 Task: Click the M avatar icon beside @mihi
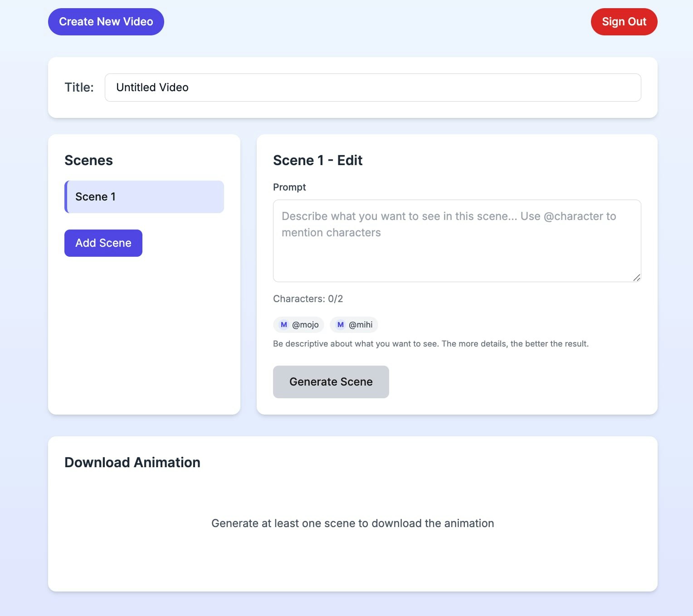[341, 325]
